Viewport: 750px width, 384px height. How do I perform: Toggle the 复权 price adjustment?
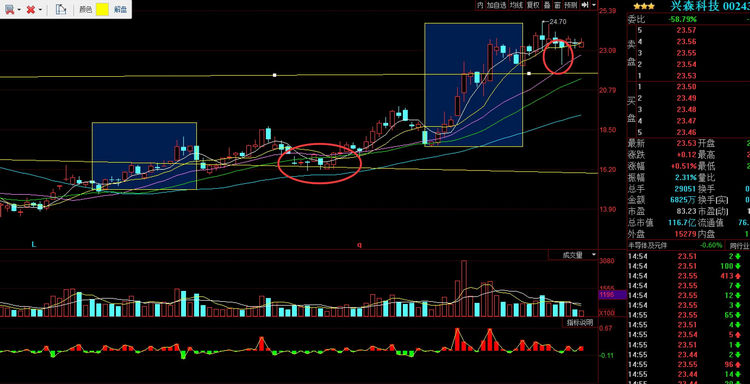click(533, 5)
